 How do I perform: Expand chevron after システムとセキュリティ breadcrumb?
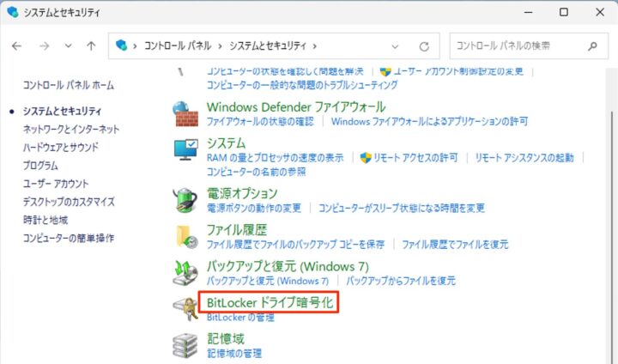click(x=314, y=46)
